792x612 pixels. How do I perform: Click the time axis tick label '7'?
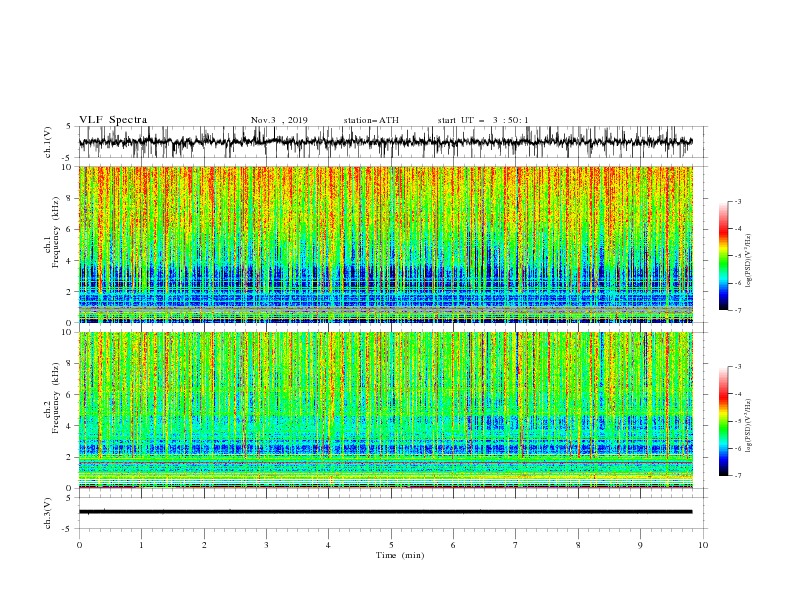click(x=516, y=545)
